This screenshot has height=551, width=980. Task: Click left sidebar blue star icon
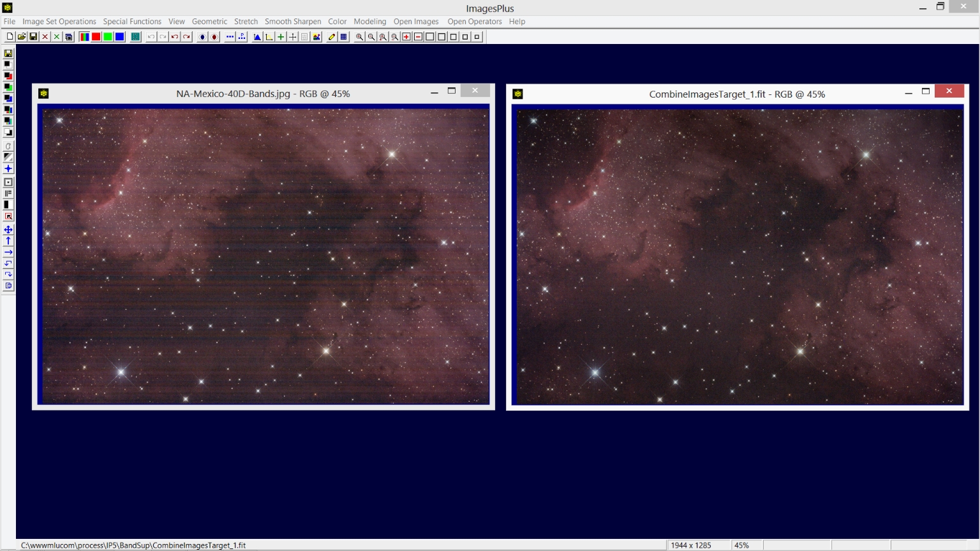coord(8,169)
